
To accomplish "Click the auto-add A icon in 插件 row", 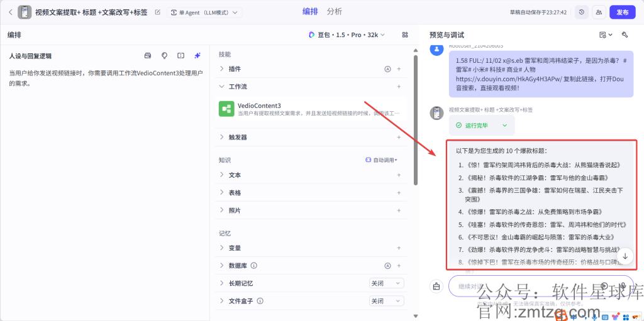I will click(387, 69).
